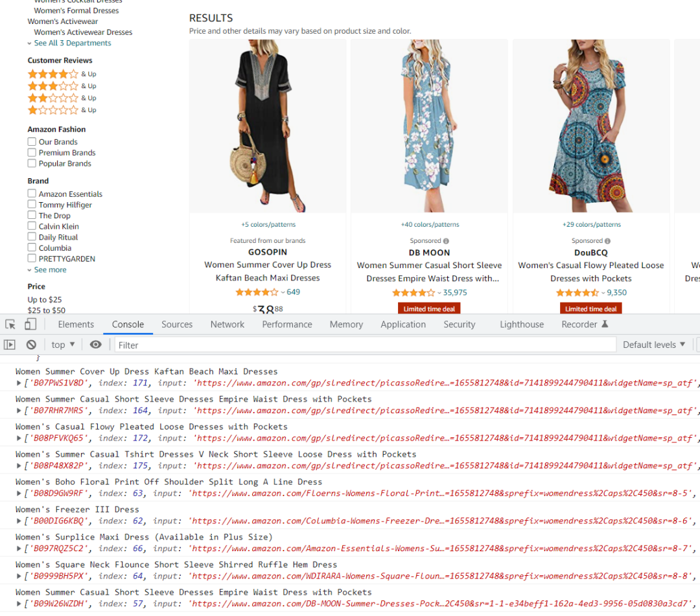The image size is (700, 616).
Task: Switch to the Sources tab
Action: click(177, 325)
